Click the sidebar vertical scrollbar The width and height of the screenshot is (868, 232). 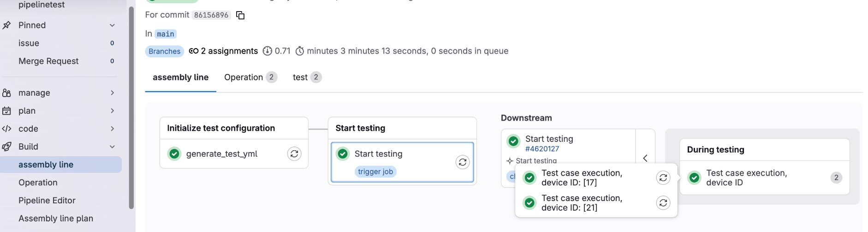[131, 106]
